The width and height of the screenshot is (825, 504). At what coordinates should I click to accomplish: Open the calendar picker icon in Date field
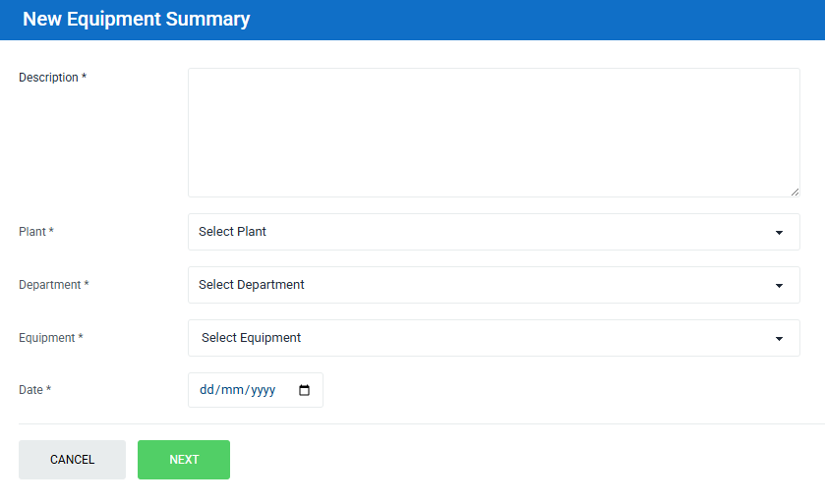point(304,390)
